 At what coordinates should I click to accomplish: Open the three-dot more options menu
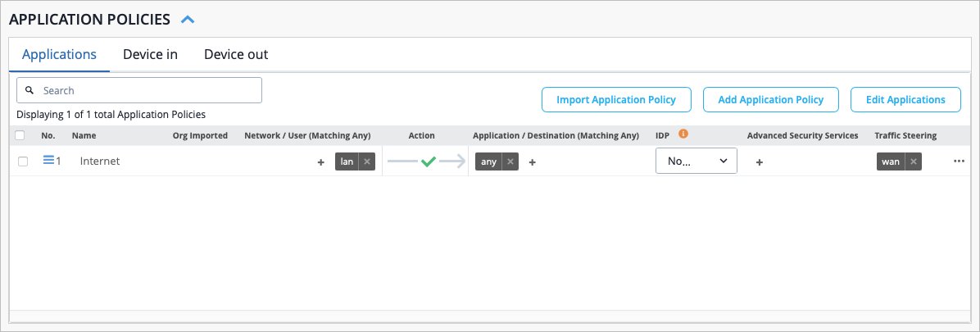pyautogui.click(x=959, y=161)
